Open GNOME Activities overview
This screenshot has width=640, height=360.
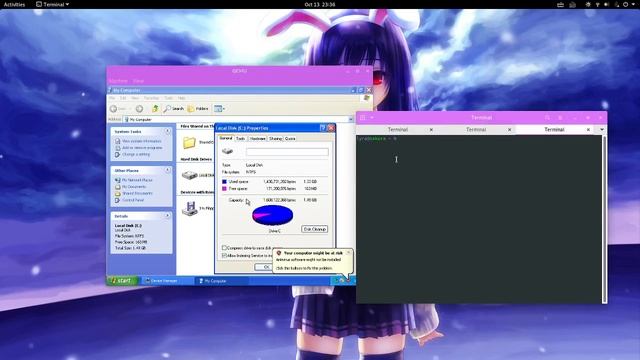pyautogui.click(x=14, y=4)
